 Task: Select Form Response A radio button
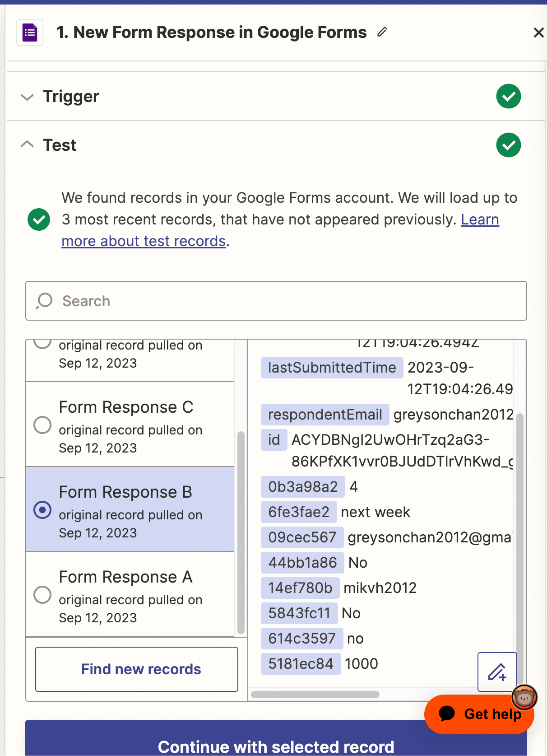point(42,594)
